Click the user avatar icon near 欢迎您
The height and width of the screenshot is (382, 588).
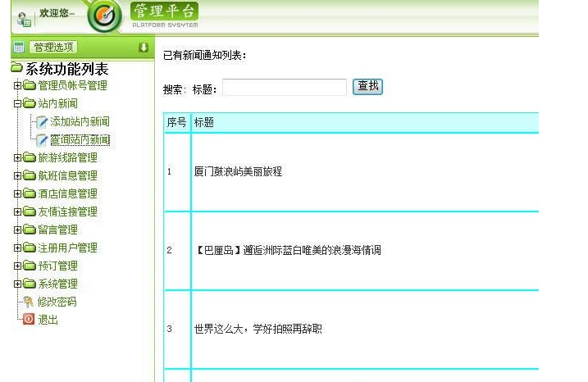click(x=25, y=19)
